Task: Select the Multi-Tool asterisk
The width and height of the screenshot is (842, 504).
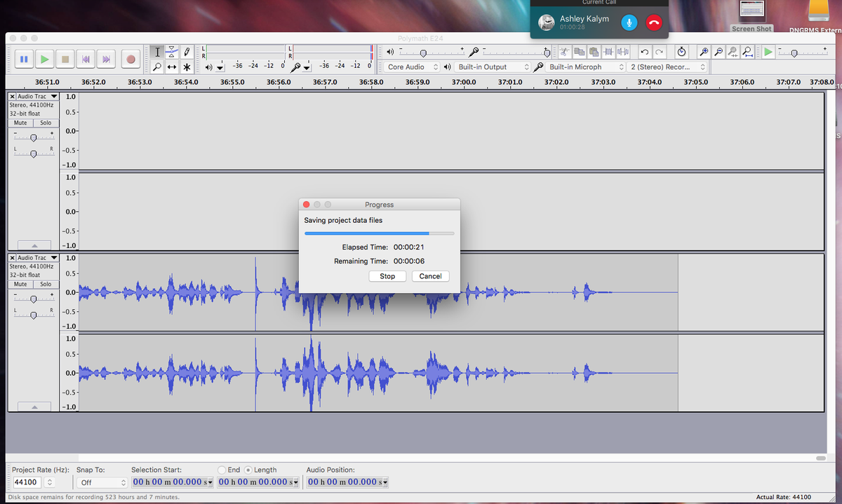Action: 187,67
